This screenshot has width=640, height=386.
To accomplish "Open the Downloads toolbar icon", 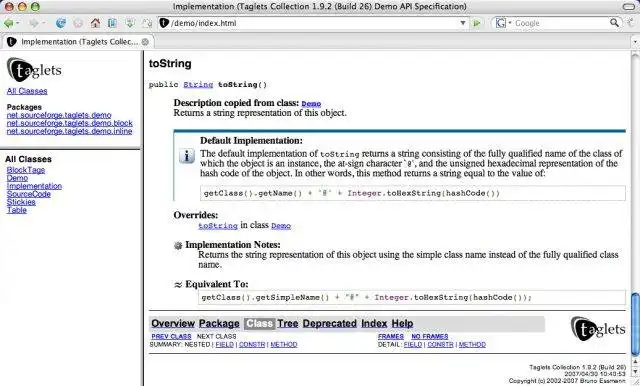I will pos(130,23).
